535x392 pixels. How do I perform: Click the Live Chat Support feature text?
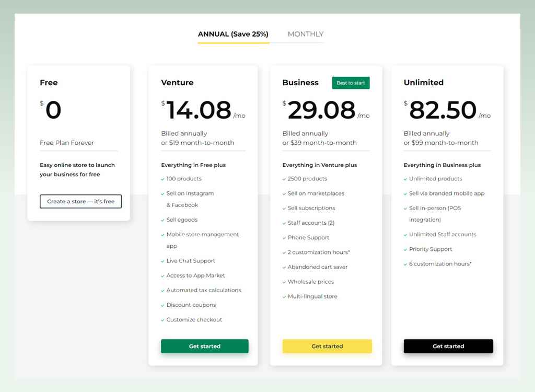tap(191, 261)
